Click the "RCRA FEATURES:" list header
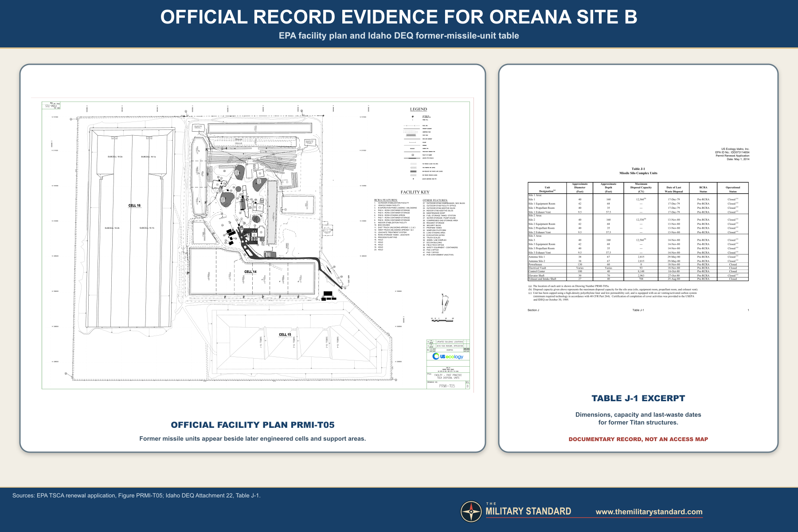798x532 pixels. 386,200
